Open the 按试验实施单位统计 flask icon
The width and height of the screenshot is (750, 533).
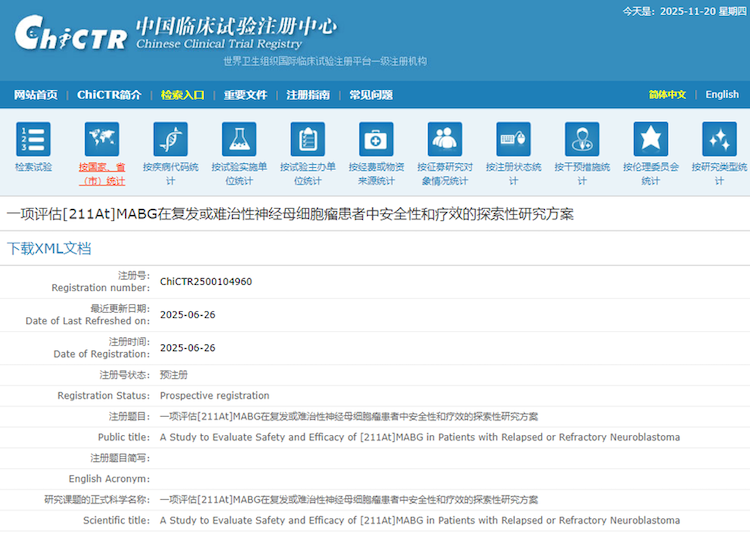239,140
